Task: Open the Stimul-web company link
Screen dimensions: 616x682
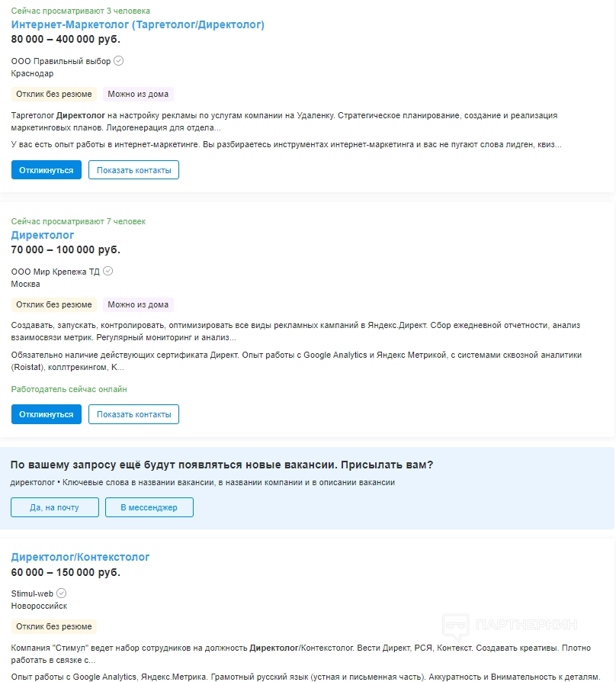Action: click(34, 593)
